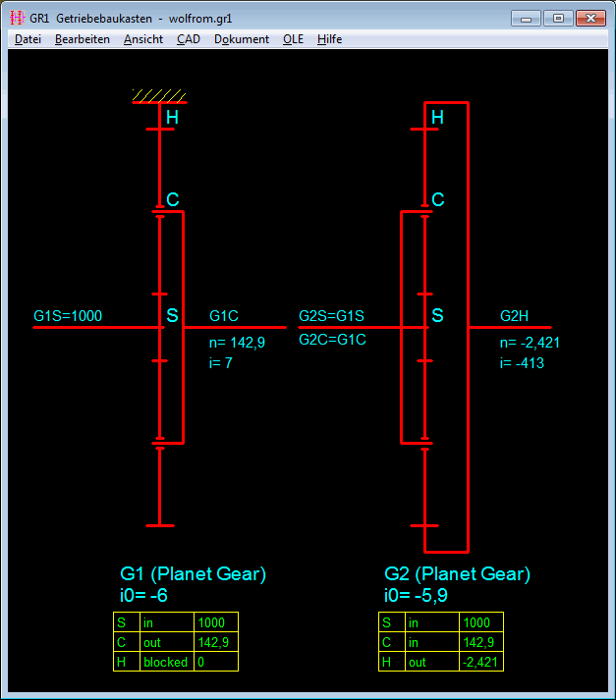Select G2 table H output value -2,421
This screenshot has width=616, height=700.
(x=479, y=662)
